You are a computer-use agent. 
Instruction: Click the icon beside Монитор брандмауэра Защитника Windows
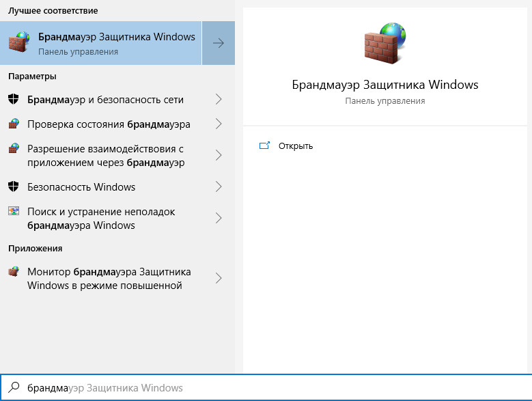click(14, 271)
